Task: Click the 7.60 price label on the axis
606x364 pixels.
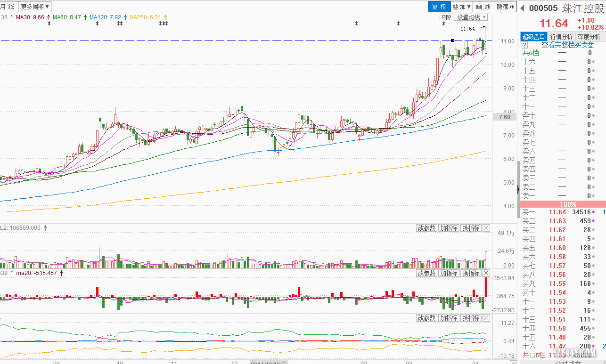Action: (x=504, y=117)
